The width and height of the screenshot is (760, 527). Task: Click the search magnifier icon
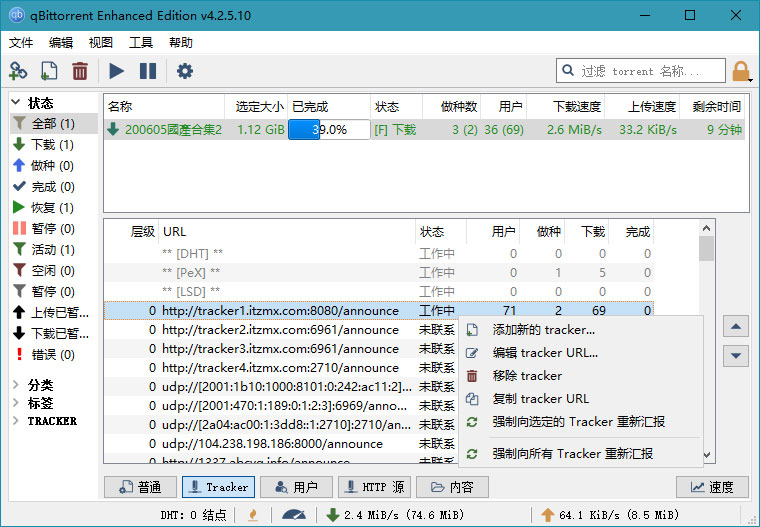point(568,71)
